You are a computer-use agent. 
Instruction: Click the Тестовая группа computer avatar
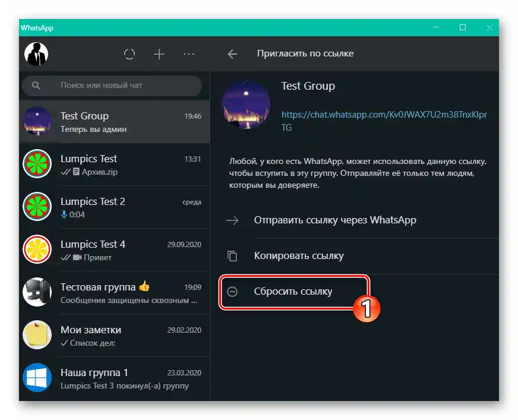click(x=37, y=292)
